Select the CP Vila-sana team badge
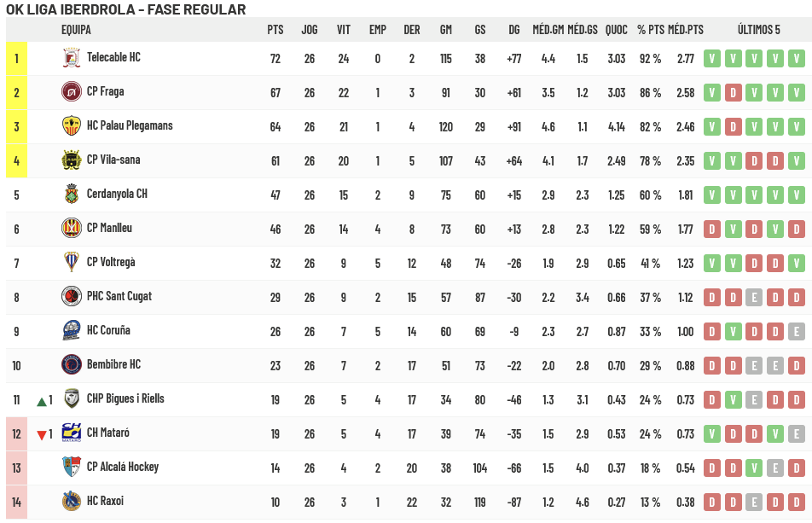 (72, 160)
